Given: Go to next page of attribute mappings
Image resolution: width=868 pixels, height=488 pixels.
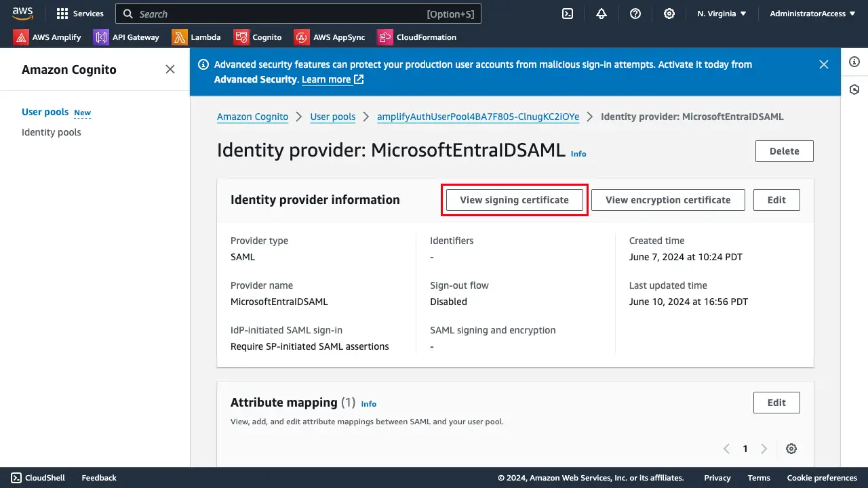Looking at the screenshot, I should pyautogui.click(x=764, y=449).
